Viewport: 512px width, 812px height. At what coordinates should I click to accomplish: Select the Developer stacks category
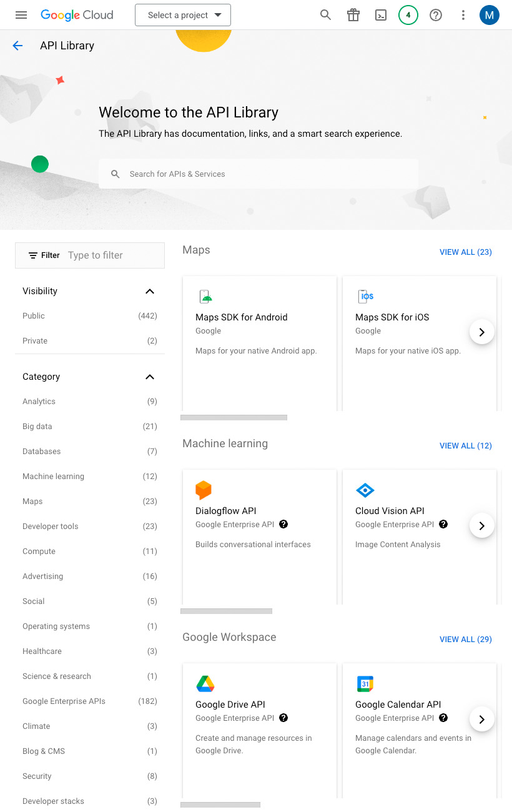(x=90, y=801)
